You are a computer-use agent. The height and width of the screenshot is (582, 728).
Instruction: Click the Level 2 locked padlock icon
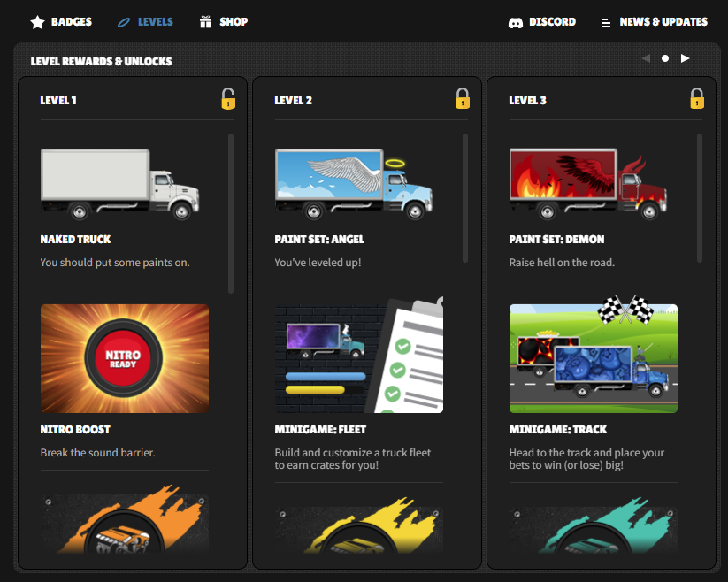click(463, 98)
